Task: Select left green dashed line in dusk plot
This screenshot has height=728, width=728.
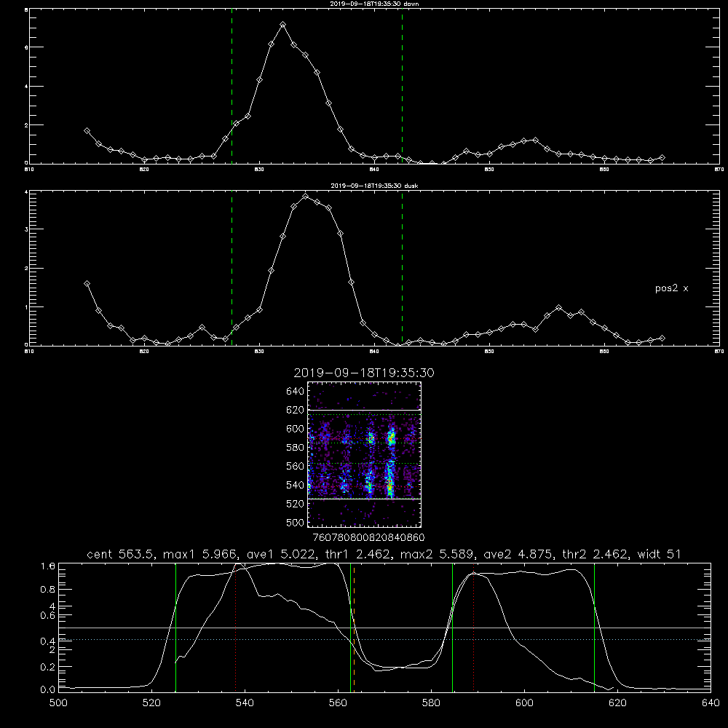Action: point(232,268)
